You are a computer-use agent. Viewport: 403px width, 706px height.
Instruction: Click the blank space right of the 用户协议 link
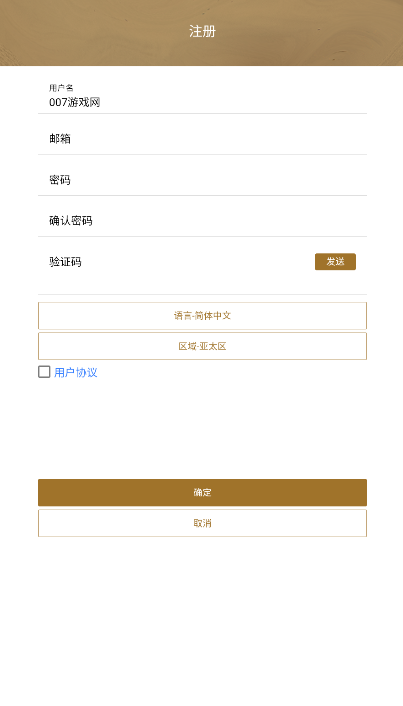(x=234, y=372)
